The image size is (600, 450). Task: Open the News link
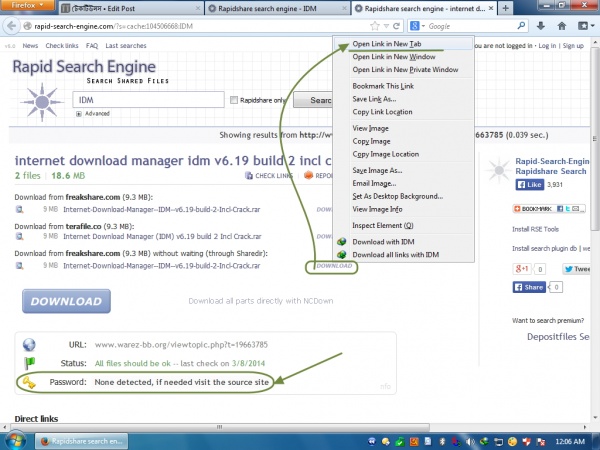click(30, 46)
